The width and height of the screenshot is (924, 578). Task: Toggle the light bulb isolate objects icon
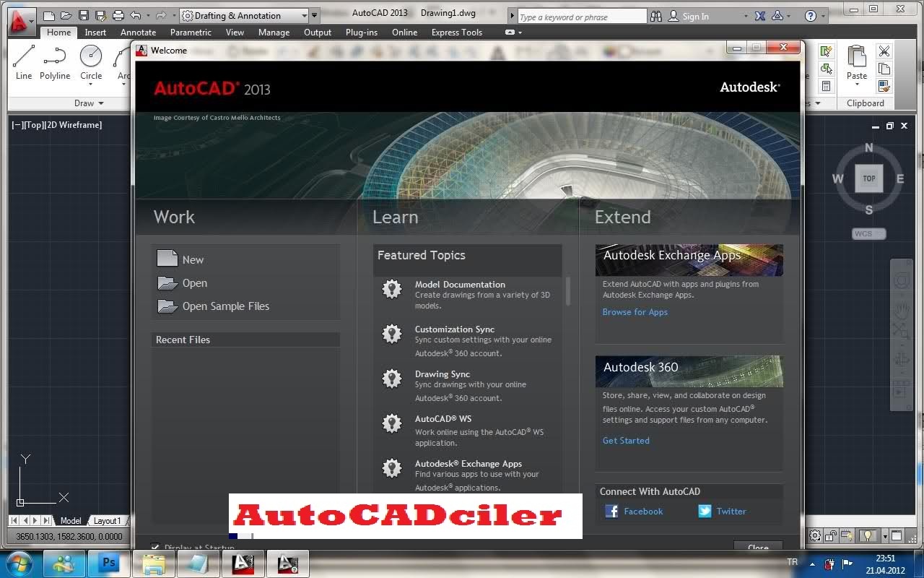coord(868,535)
